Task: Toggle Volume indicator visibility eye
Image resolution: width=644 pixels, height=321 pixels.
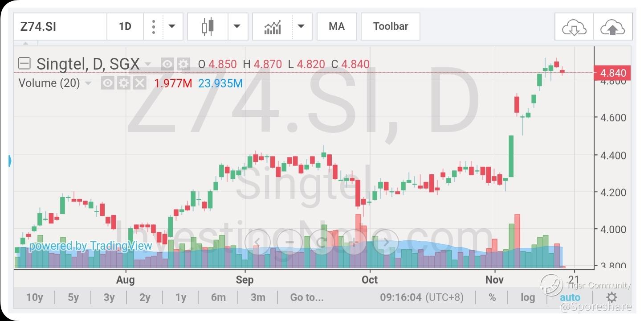Action: tap(107, 83)
